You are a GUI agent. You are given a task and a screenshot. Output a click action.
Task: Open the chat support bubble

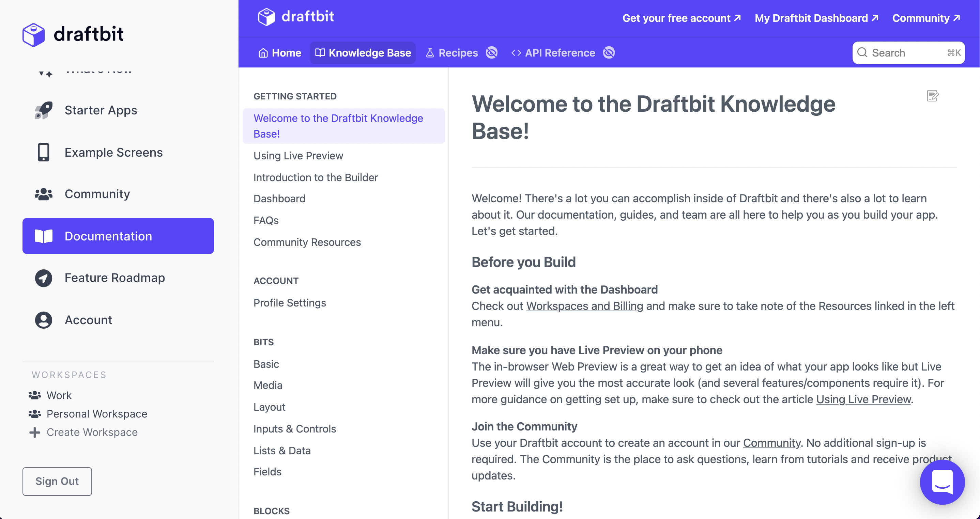pyautogui.click(x=942, y=482)
